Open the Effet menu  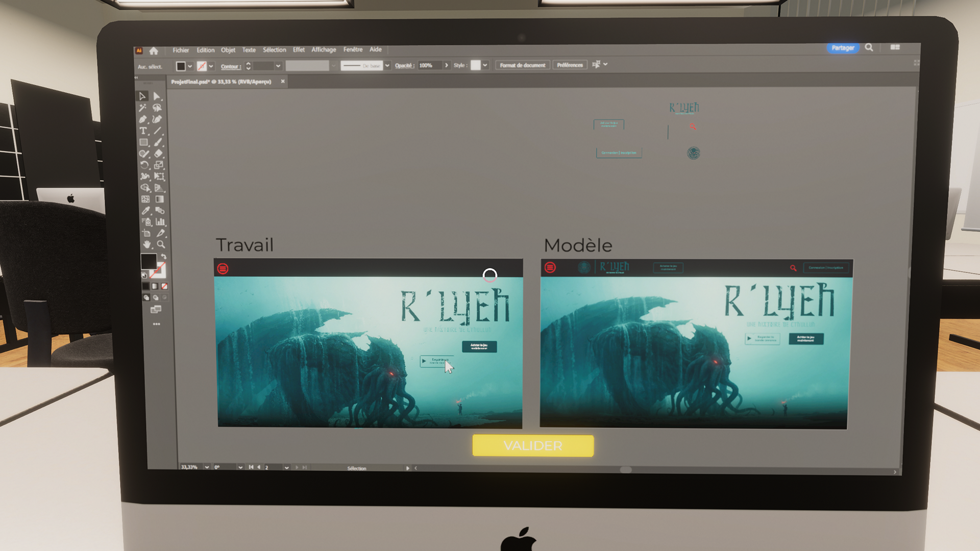click(299, 49)
